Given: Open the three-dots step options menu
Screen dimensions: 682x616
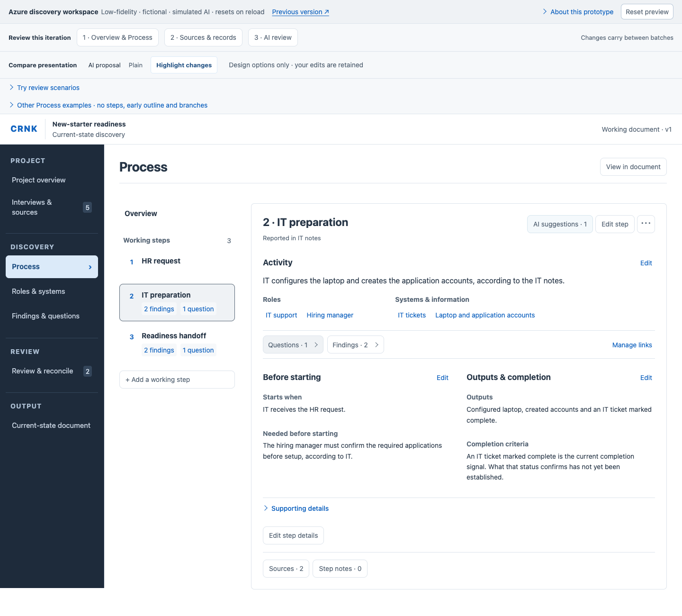Looking at the screenshot, I should point(646,224).
